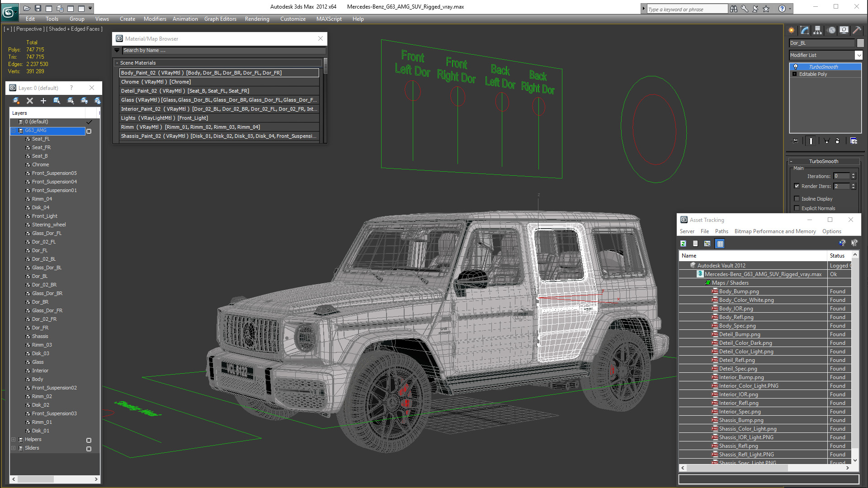Remove modifier from the stack icon

pos(838,141)
